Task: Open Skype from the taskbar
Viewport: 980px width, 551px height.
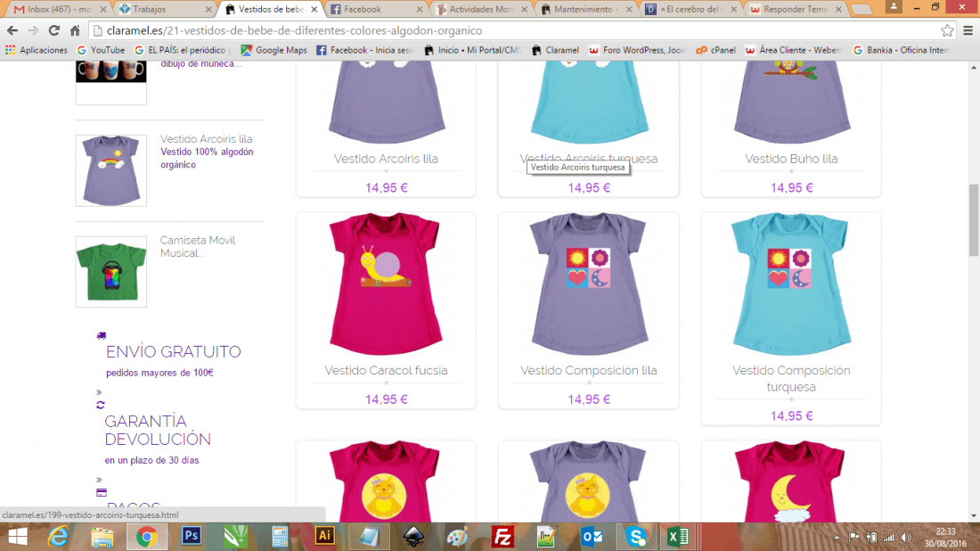Action: [635, 537]
